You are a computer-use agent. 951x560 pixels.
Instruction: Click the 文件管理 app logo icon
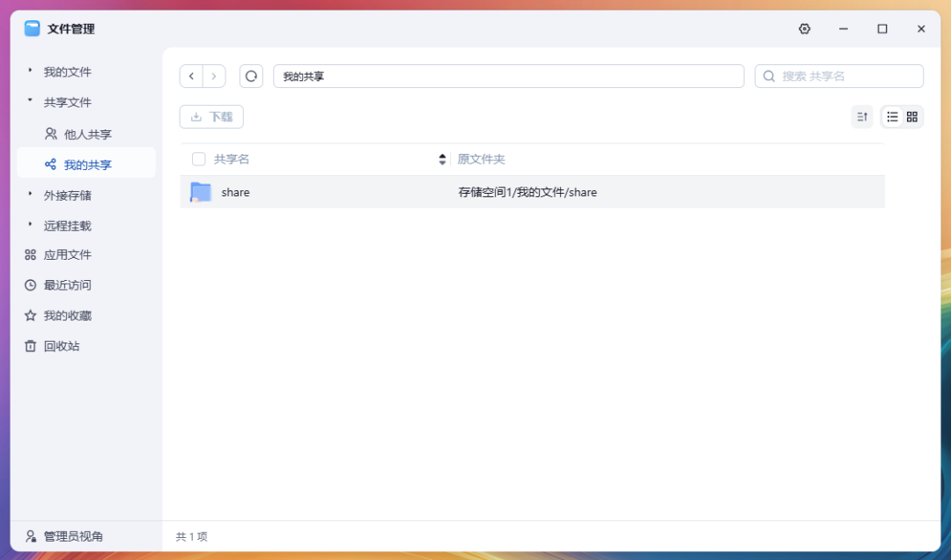click(33, 28)
